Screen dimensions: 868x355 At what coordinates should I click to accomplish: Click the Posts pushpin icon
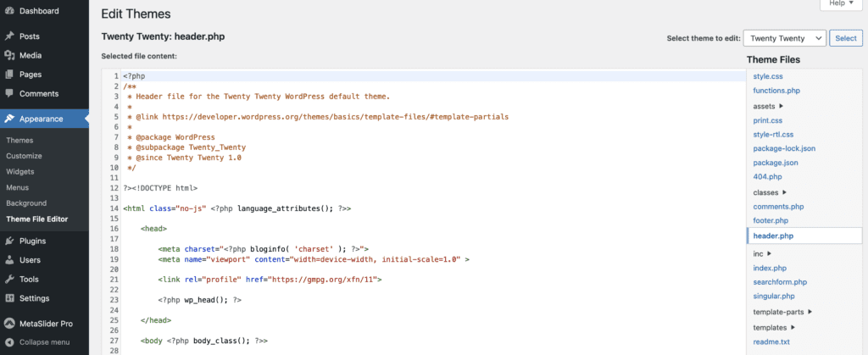tap(8, 36)
